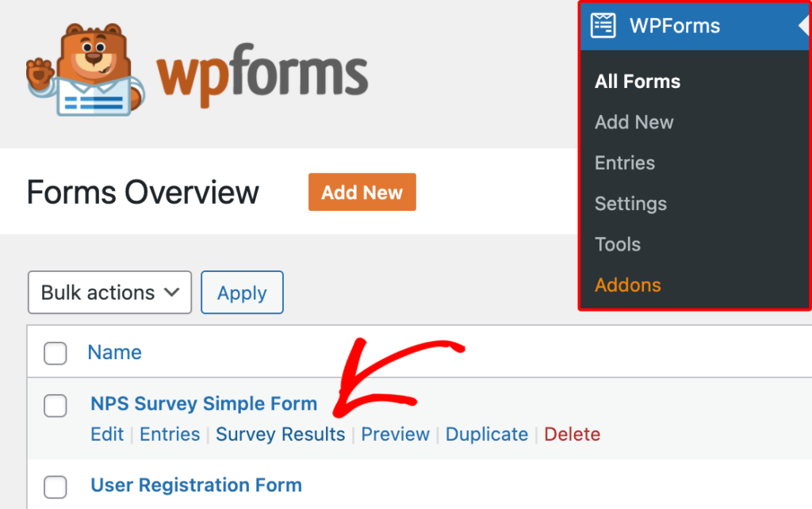Check the select-all checkbox in the table header
Viewport: 812px width, 509px height.
(55, 354)
